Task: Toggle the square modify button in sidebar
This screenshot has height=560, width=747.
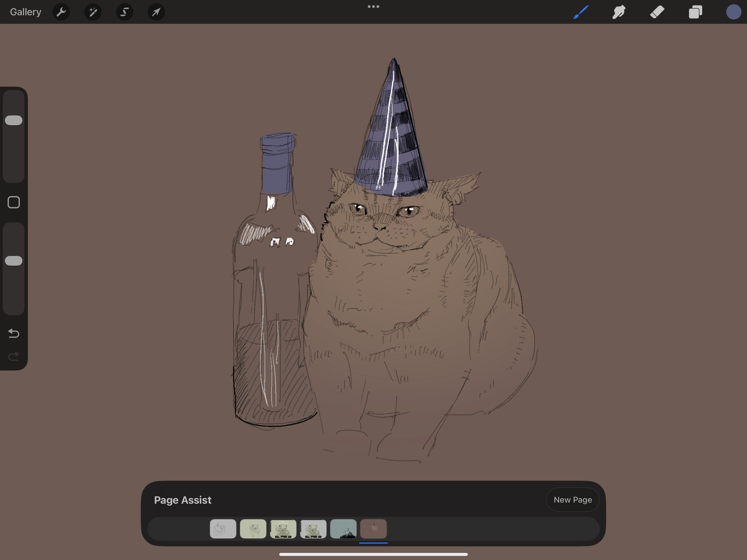Action: [x=14, y=202]
